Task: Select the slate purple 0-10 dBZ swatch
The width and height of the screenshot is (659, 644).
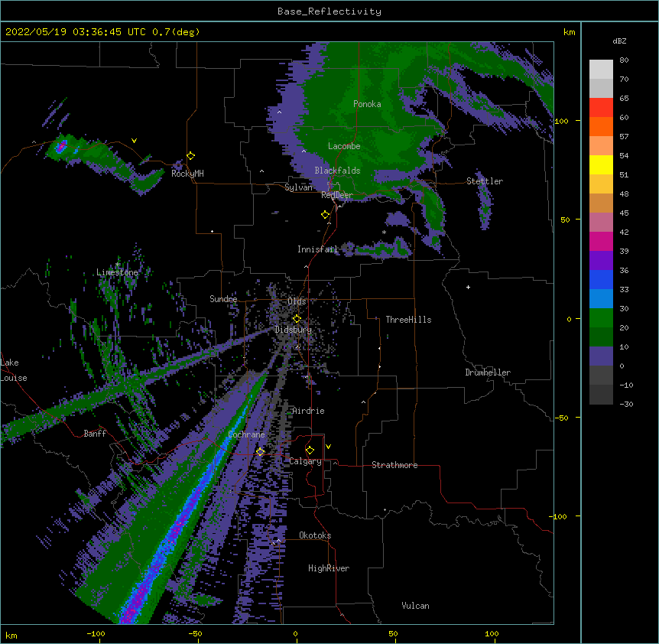Action: click(601, 356)
